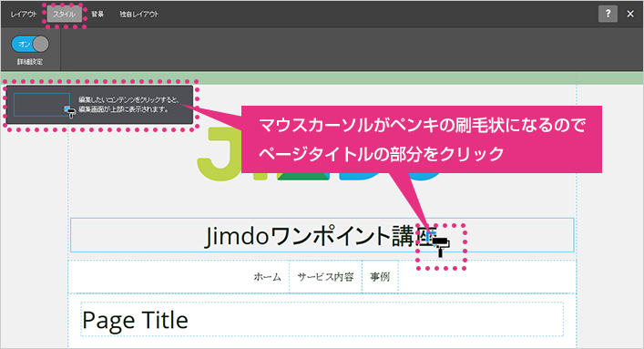Screen dimensions: 644x349
Task: Open help with the question mark icon
Action: (608, 14)
